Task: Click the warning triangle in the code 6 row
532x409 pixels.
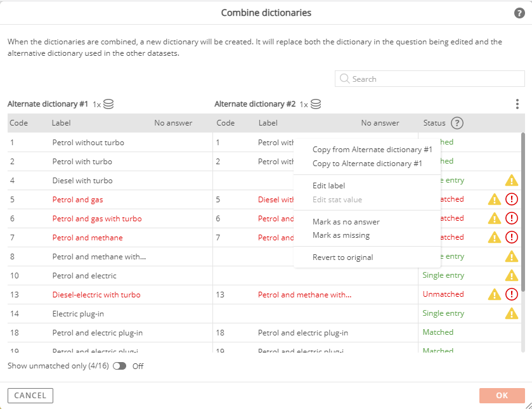Action: pos(495,218)
